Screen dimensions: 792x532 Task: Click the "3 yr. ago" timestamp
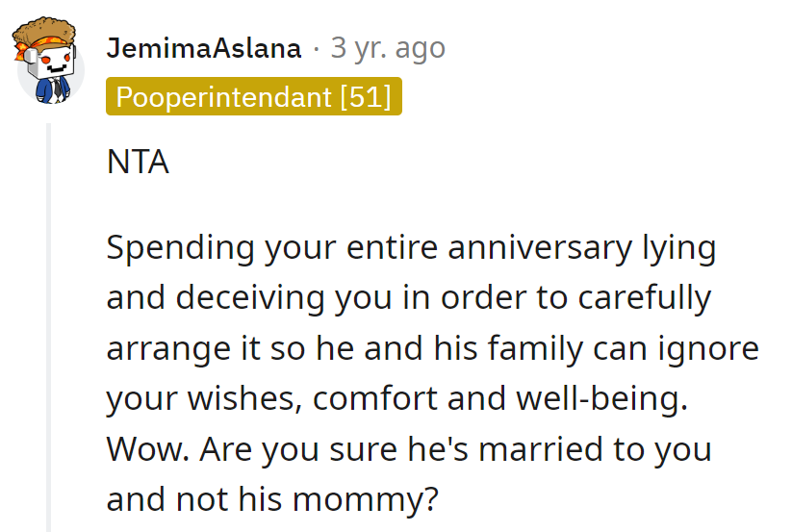tap(388, 48)
